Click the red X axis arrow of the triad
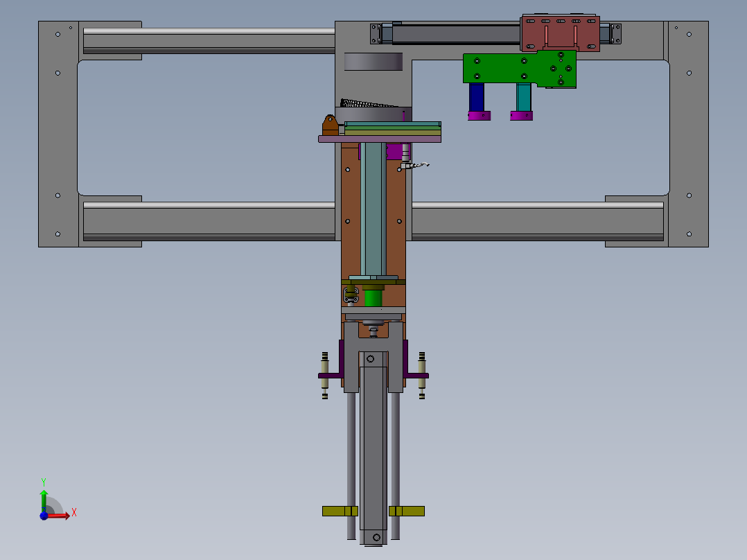Image resolution: width=747 pixels, height=560 pixels. click(x=60, y=516)
